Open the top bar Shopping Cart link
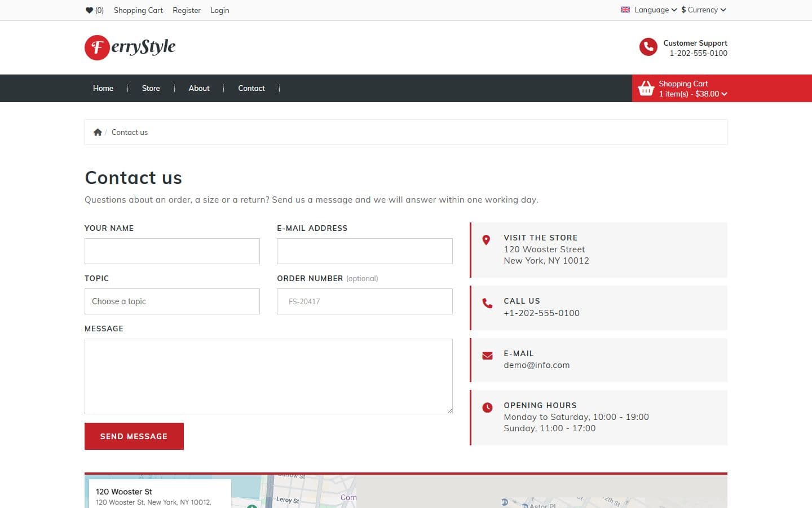The height and width of the screenshot is (508, 812). click(x=138, y=10)
